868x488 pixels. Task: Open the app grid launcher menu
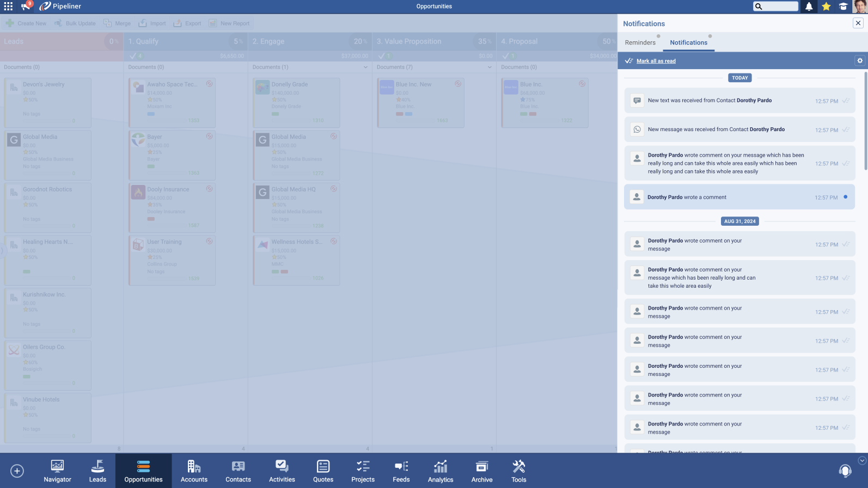click(x=8, y=7)
